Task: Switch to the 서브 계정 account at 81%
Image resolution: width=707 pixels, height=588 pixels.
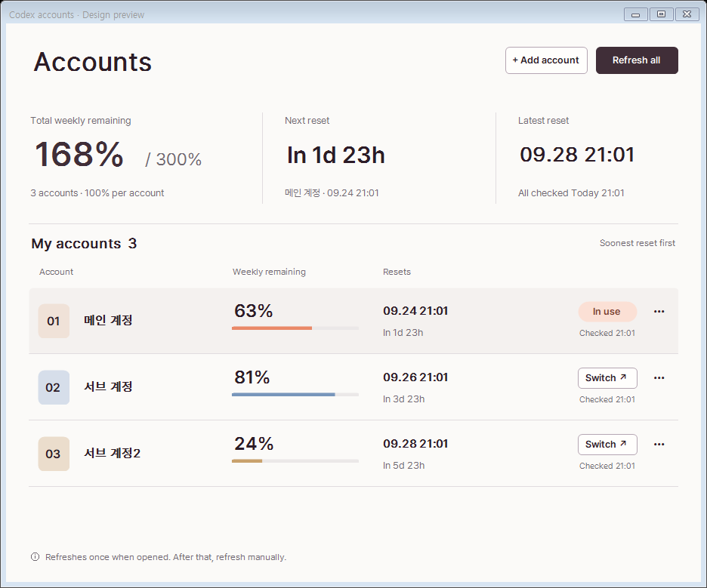Action: click(607, 378)
